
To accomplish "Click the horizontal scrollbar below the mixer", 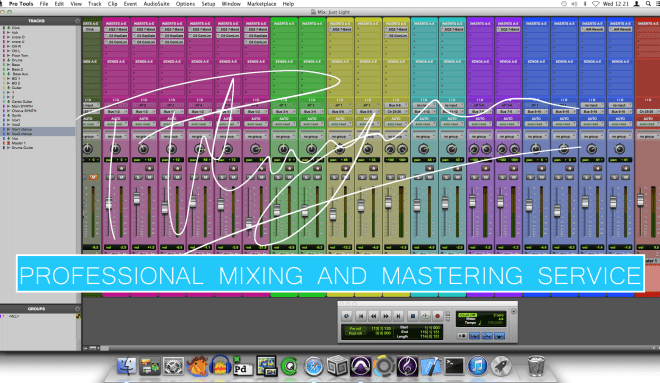I will [x=377, y=348].
